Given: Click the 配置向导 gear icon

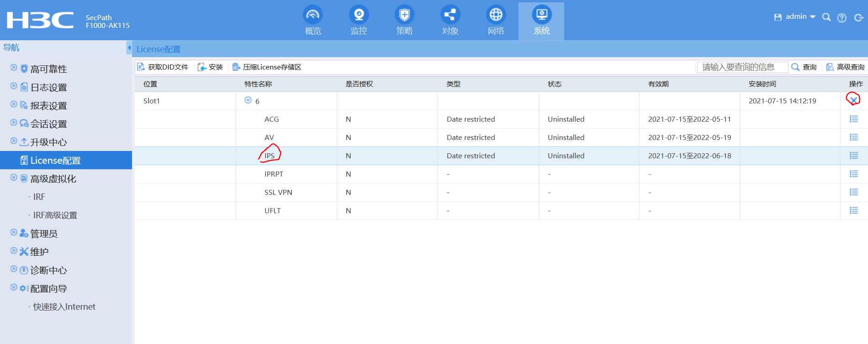Looking at the screenshot, I should [24, 289].
